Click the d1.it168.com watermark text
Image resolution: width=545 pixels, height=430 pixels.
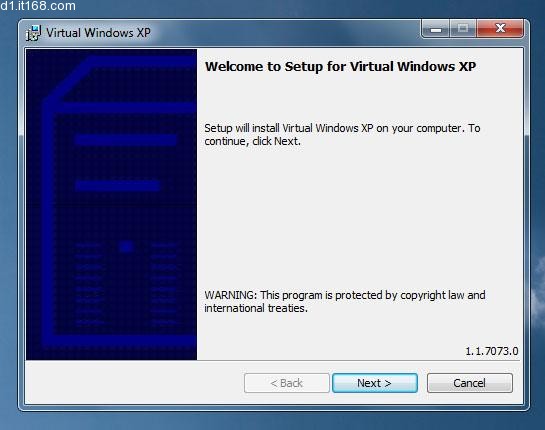coord(38,6)
